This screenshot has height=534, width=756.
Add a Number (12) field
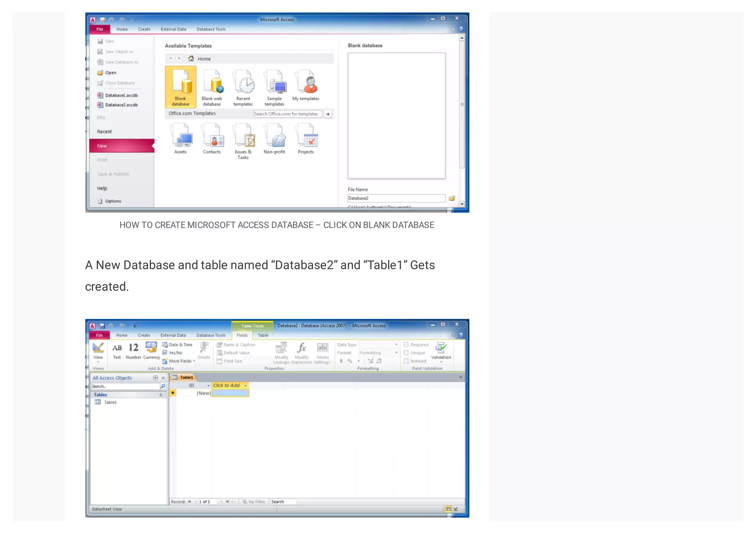(133, 351)
